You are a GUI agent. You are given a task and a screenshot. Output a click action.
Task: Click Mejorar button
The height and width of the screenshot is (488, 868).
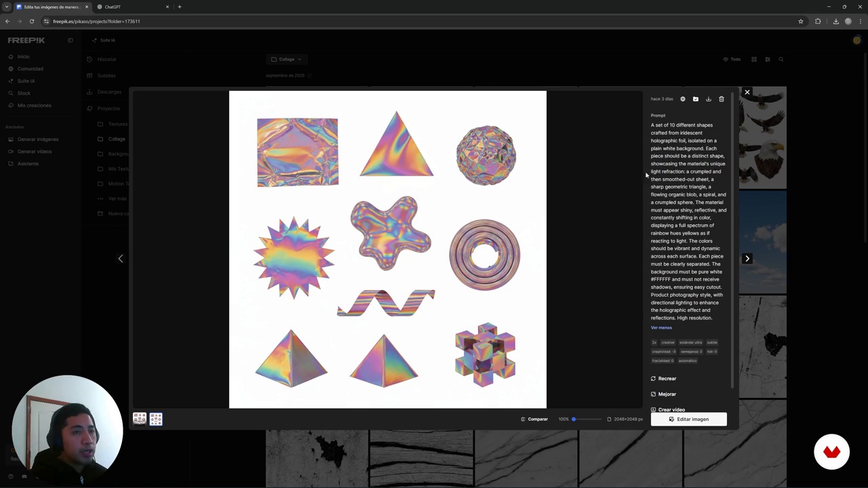[663, 394]
